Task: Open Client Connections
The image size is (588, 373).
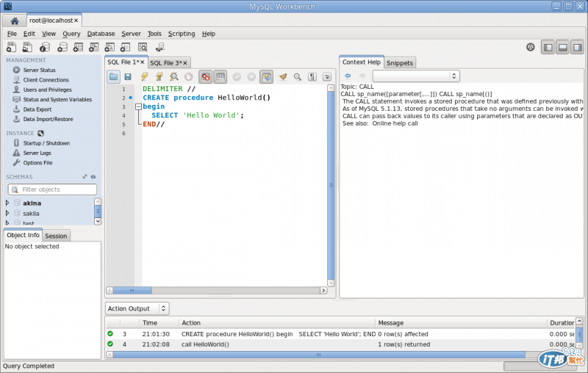Action: [46, 80]
